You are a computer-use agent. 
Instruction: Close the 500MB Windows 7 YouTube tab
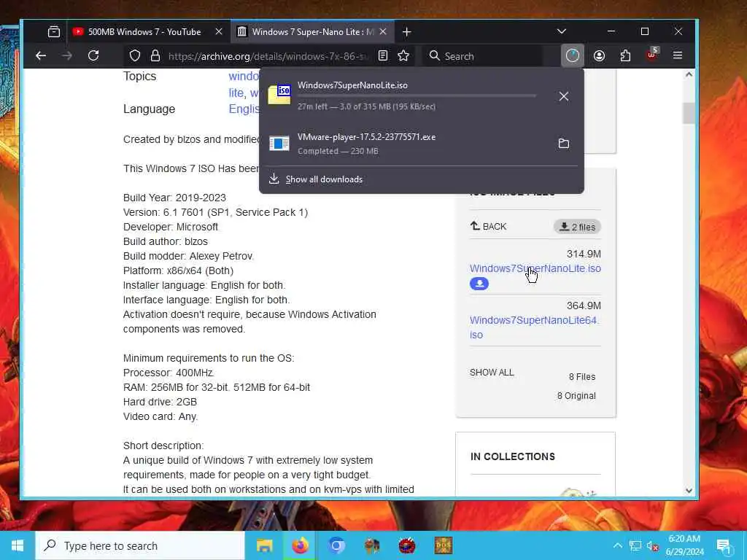pos(219,31)
